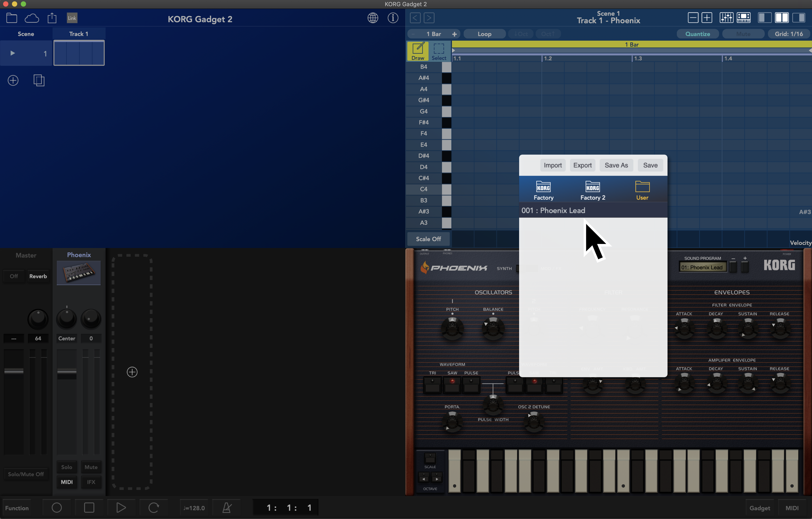
Task: Select preset 001 : Phoenix Lead
Action: 593,210
